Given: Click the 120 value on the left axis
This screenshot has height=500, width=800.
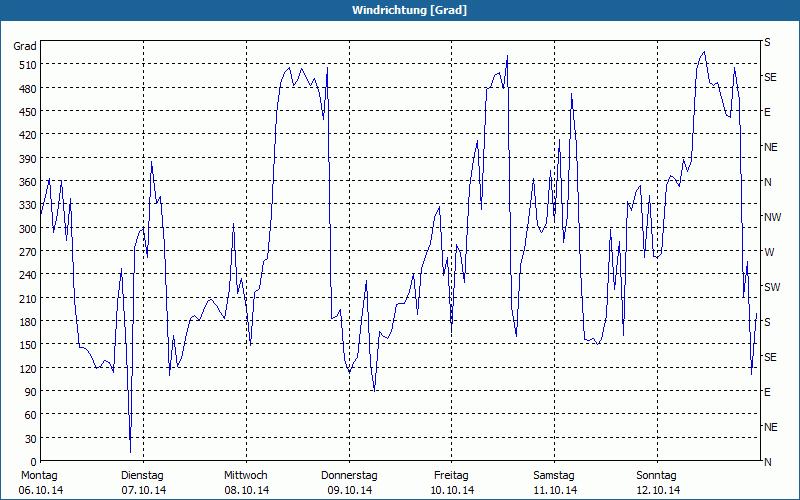Looking at the screenshot, I should tap(28, 369).
